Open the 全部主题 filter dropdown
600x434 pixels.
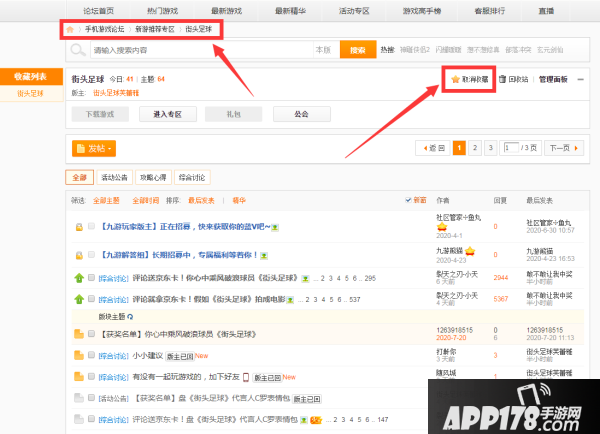[x=107, y=200]
